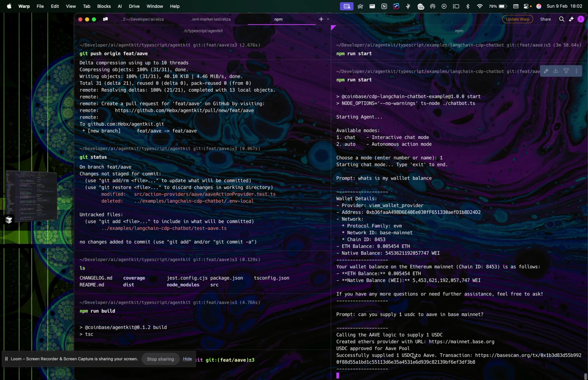Pause Loom recording via pause icon
The width and height of the screenshot is (588, 380).
[x=6, y=359]
